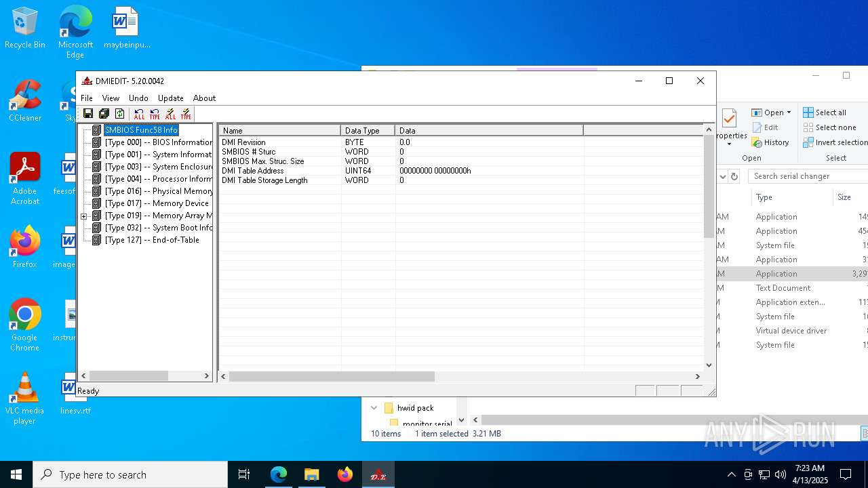Viewport: 868px width, 488px height.
Task: Click the Explorer address bar refresh button
Action: [734, 176]
